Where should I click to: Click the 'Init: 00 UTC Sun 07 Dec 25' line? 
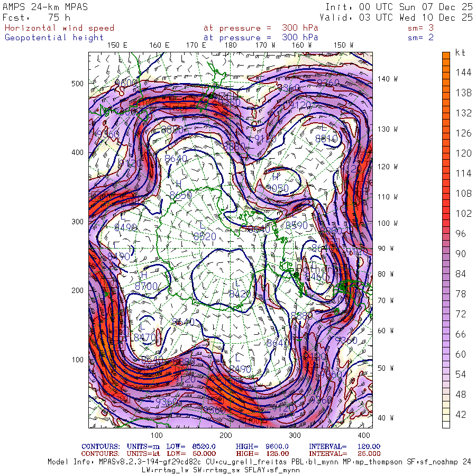point(399,7)
